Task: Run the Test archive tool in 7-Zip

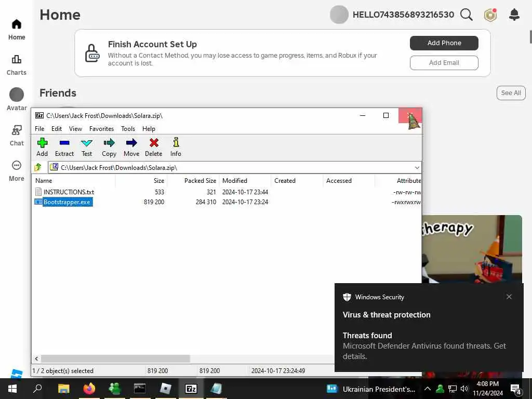Action: 87,147
